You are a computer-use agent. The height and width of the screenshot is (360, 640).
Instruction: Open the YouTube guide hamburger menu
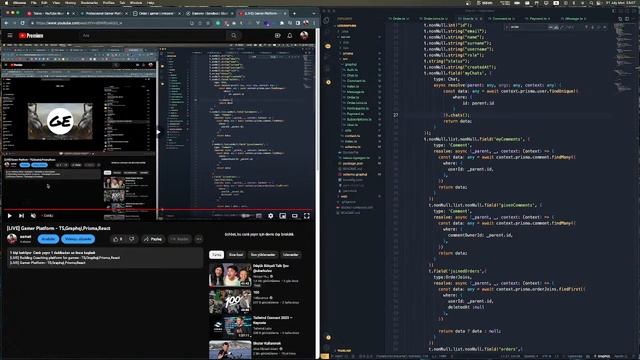10,36
